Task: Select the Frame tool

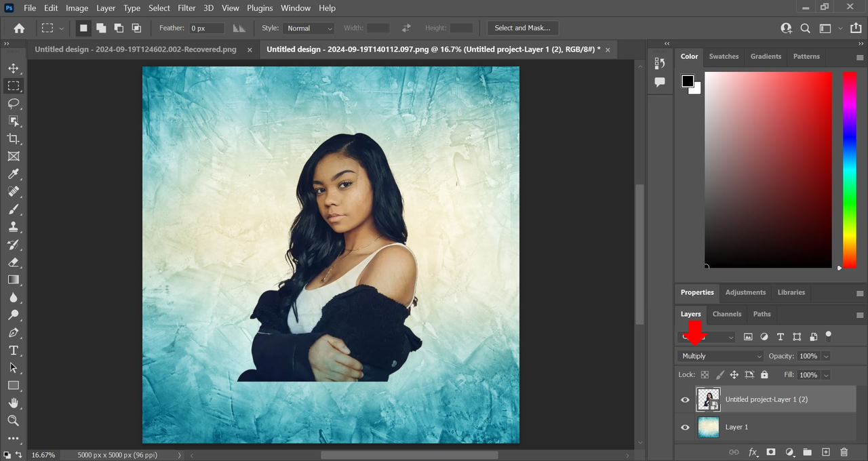Action: [13, 157]
